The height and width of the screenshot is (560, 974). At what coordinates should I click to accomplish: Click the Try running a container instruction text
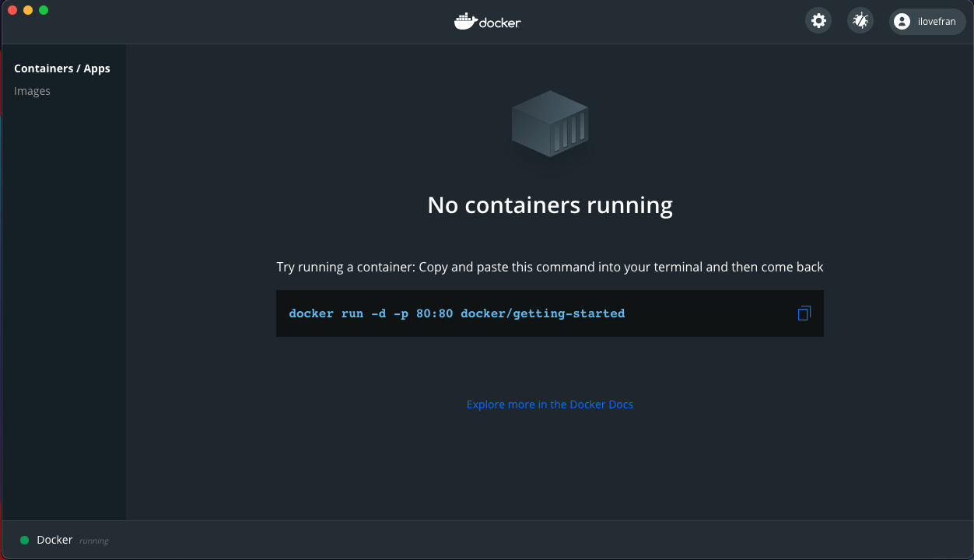(x=550, y=267)
